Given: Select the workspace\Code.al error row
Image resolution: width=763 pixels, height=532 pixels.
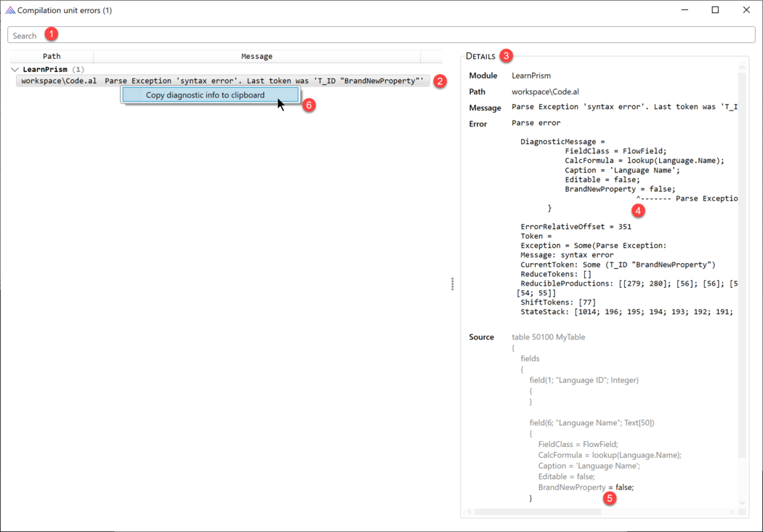Looking at the screenshot, I should tap(223, 81).
